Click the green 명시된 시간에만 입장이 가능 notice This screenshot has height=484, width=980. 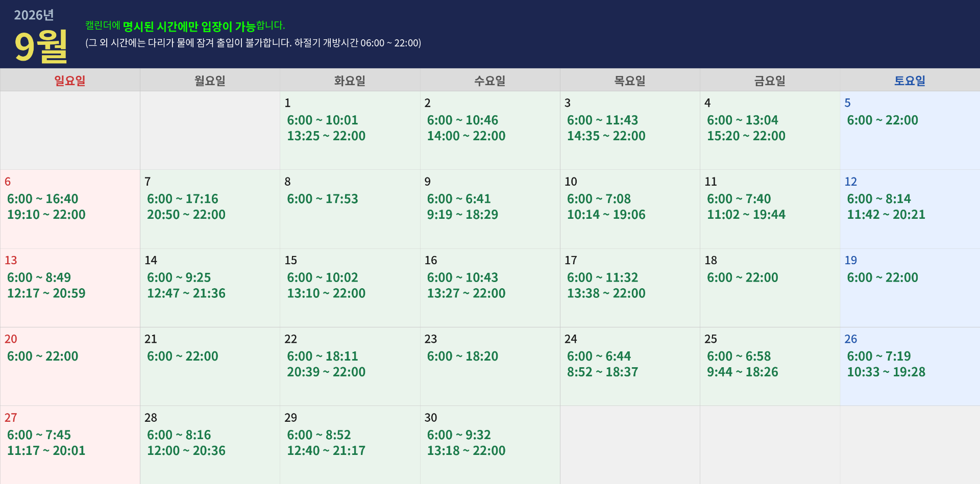(x=189, y=26)
